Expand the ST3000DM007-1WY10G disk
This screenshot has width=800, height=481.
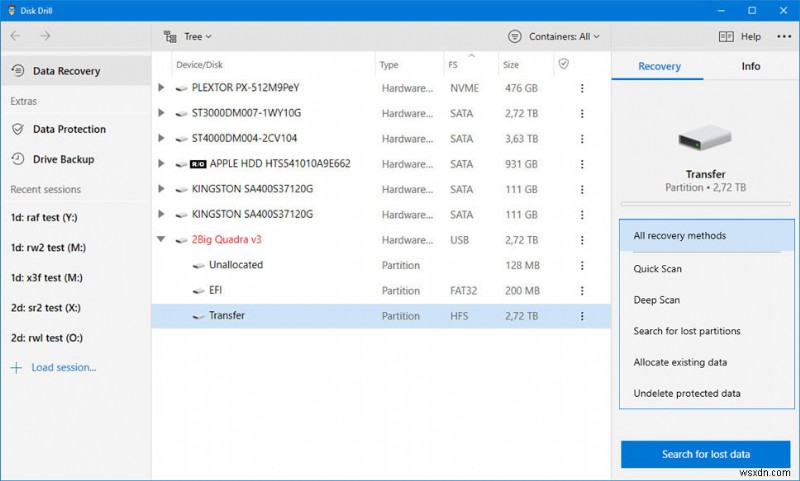click(x=162, y=113)
